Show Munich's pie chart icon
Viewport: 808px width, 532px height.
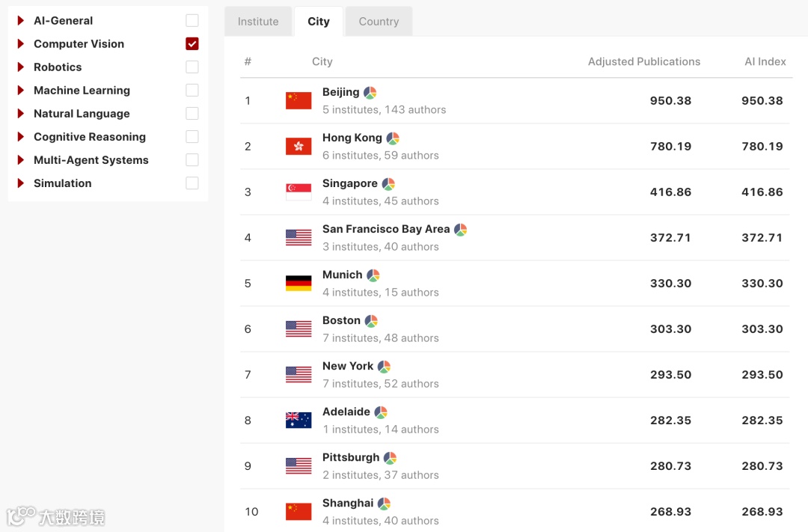[373, 275]
